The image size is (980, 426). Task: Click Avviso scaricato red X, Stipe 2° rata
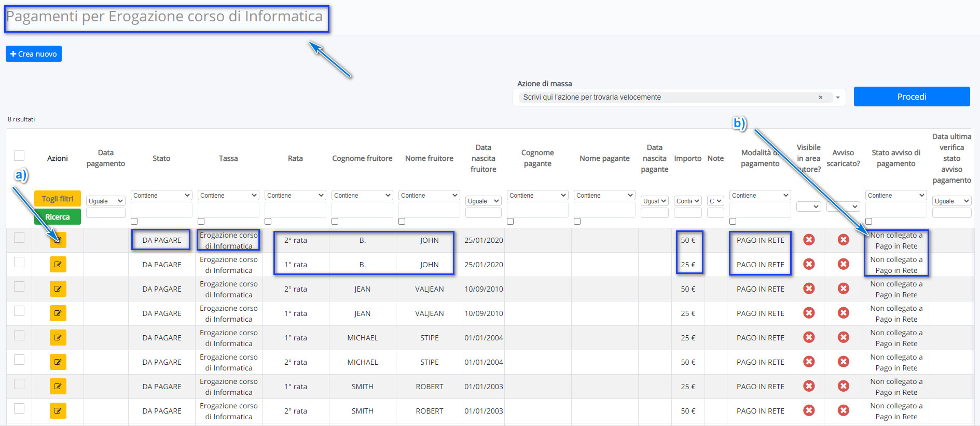pyautogui.click(x=844, y=362)
